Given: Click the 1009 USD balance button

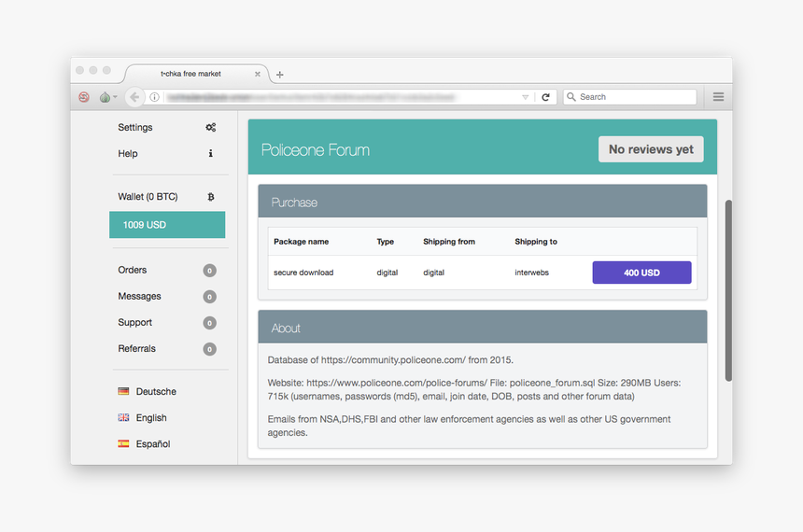Looking at the screenshot, I should point(167,225).
